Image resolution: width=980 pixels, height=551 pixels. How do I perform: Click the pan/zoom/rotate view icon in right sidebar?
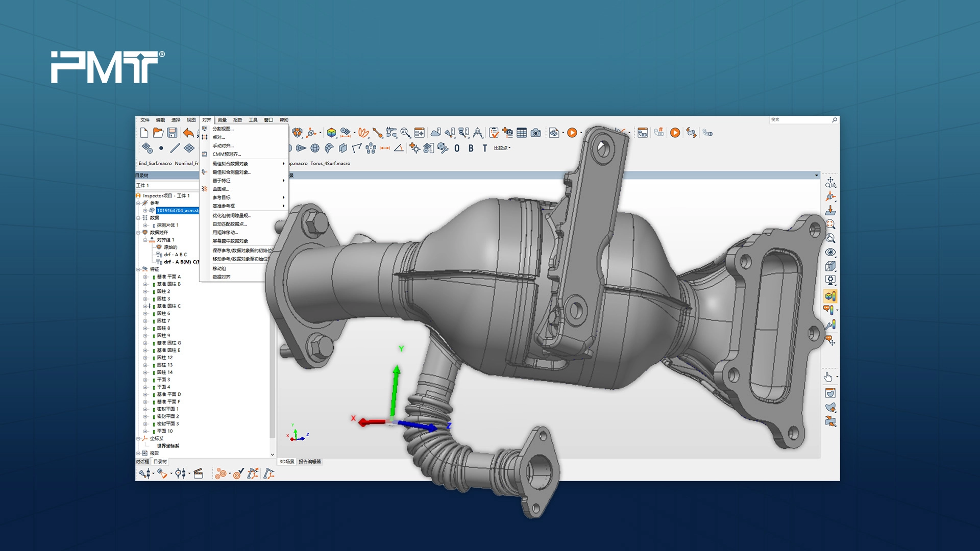[x=830, y=182]
